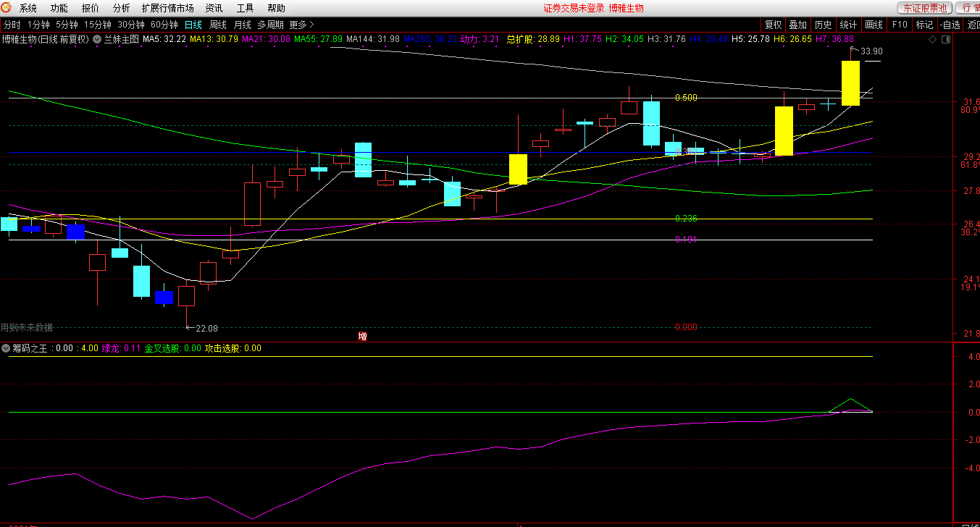980x527 pixels.
Task: Open the 系统 menu
Action: 28,9
